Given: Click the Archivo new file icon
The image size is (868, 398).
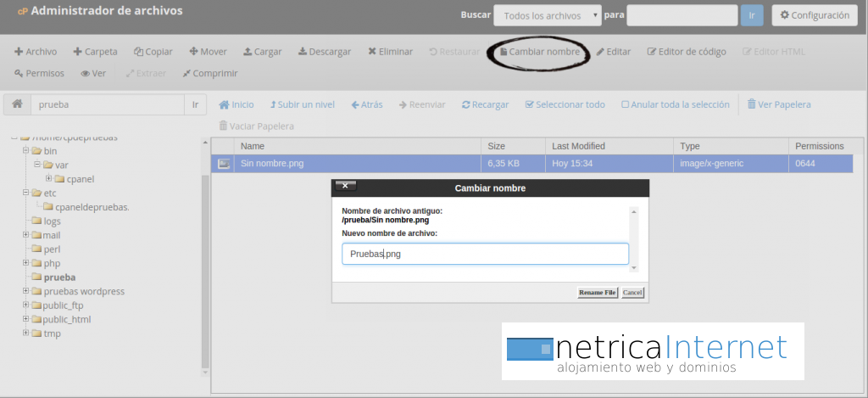Looking at the screenshot, I should pos(19,52).
